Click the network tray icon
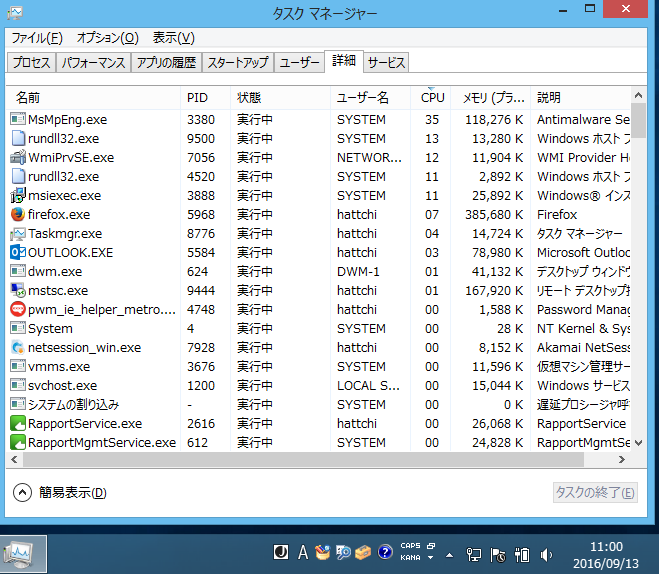The width and height of the screenshot is (659, 574). [474, 555]
